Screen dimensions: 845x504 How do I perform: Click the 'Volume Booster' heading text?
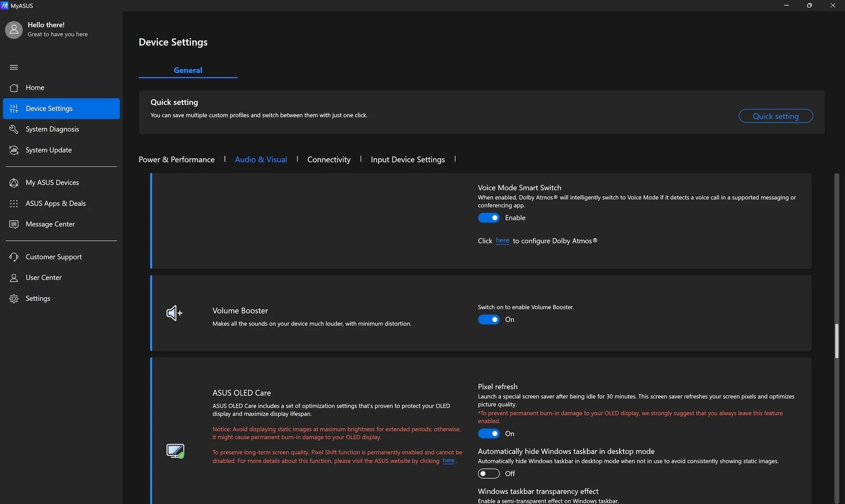click(x=240, y=311)
